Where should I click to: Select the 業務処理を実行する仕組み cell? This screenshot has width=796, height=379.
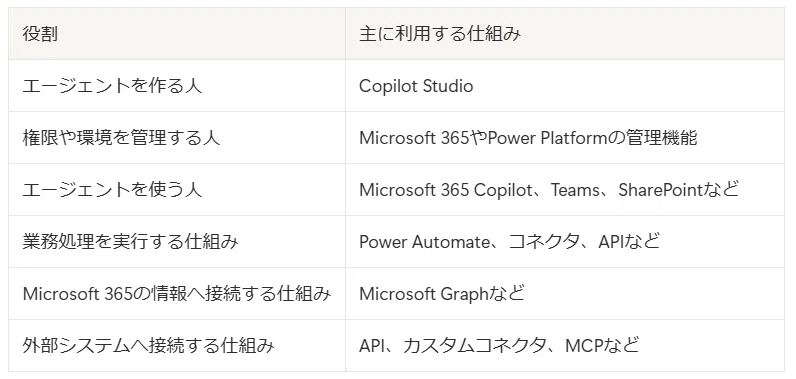click(x=177, y=242)
